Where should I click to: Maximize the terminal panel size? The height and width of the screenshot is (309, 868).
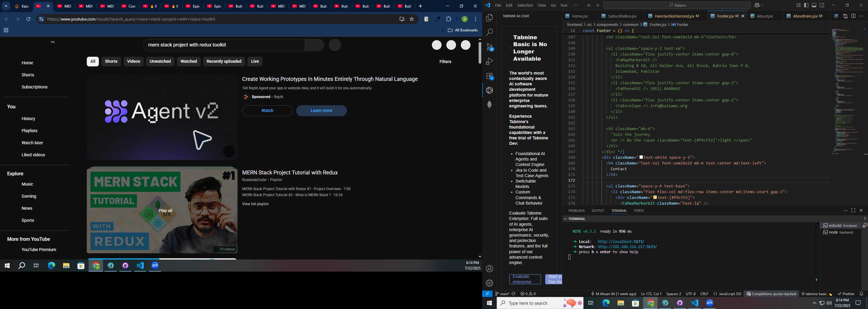[853, 211]
